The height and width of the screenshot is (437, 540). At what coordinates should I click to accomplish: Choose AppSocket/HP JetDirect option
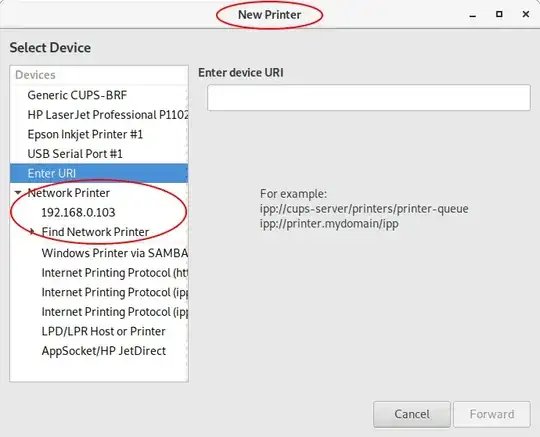point(99,351)
